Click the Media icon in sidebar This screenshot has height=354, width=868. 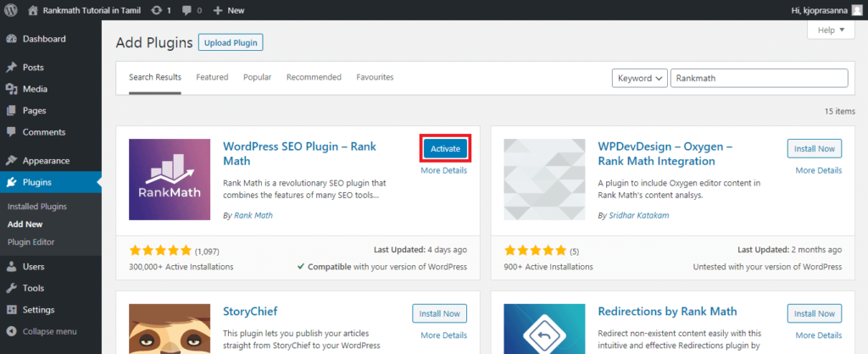11,89
